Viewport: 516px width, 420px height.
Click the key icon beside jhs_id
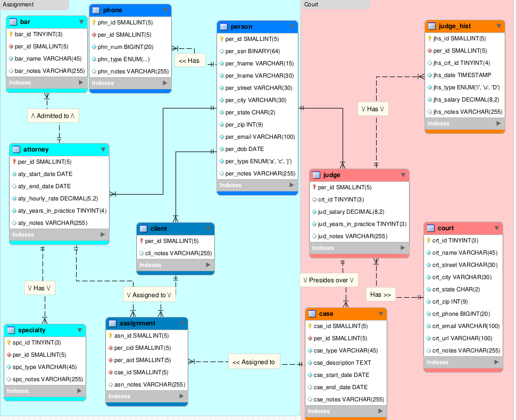(x=429, y=38)
